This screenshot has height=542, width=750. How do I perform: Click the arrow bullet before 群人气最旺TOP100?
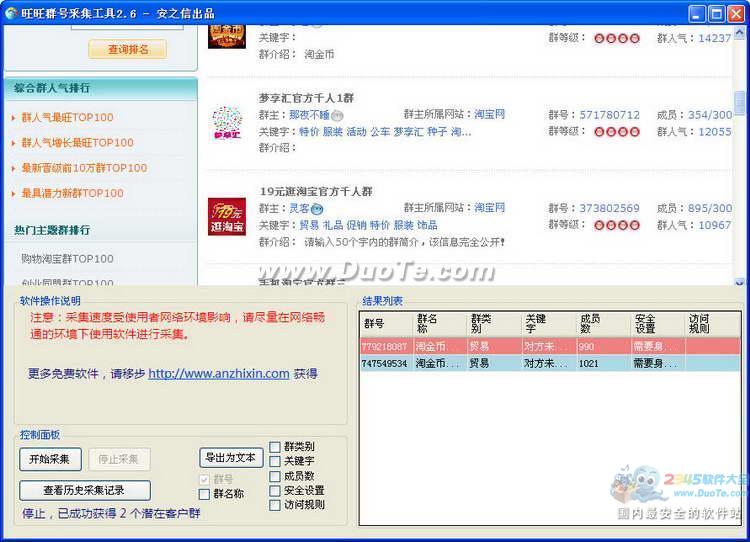coord(14,118)
